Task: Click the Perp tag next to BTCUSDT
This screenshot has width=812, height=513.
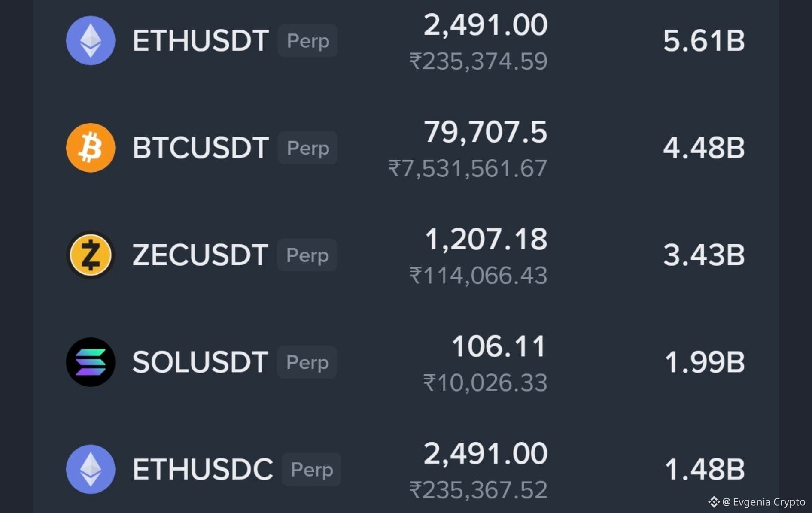Action: pos(307,148)
